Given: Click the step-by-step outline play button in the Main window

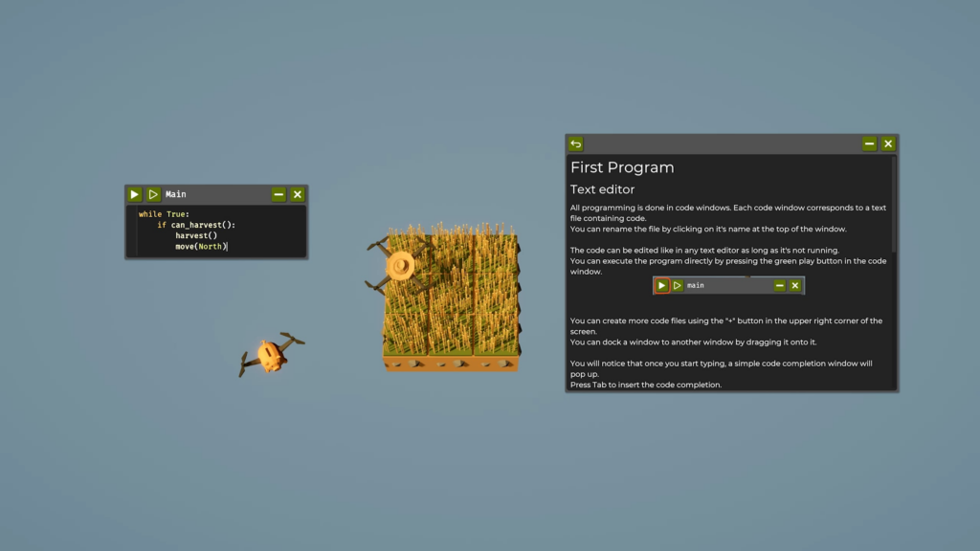Looking at the screenshot, I should pos(153,194).
